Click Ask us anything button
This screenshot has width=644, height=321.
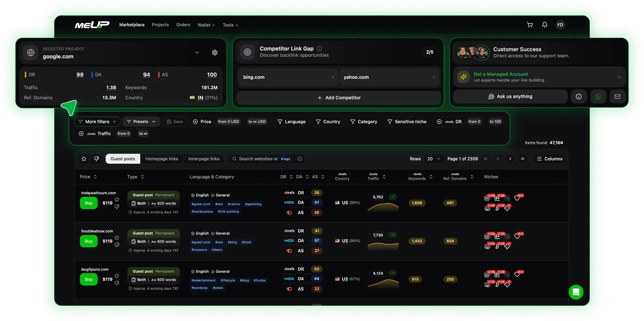coord(510,96)
